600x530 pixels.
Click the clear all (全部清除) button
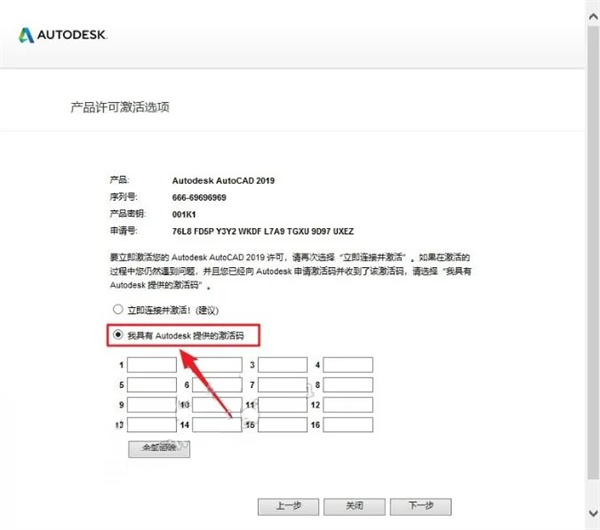coord(159,449)
